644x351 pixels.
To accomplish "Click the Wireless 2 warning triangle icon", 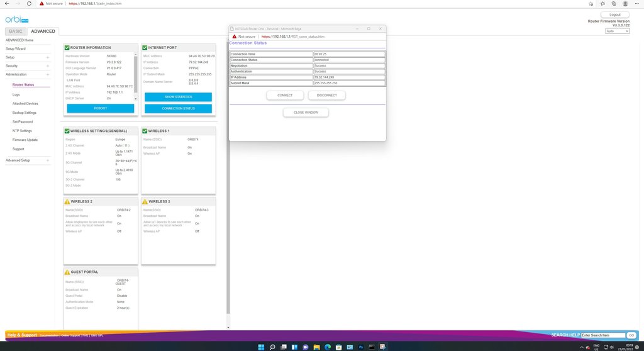I will [x=67, y=201].
